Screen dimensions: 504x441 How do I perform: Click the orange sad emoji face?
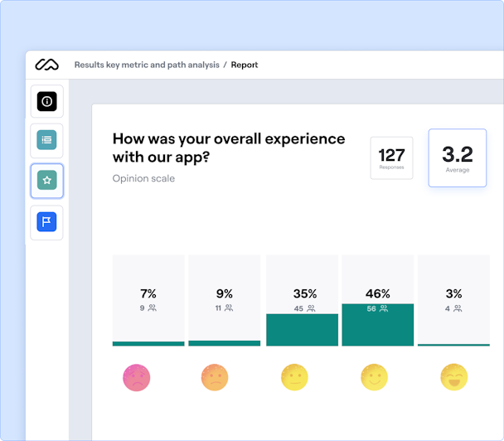click(x=215, y=378)
